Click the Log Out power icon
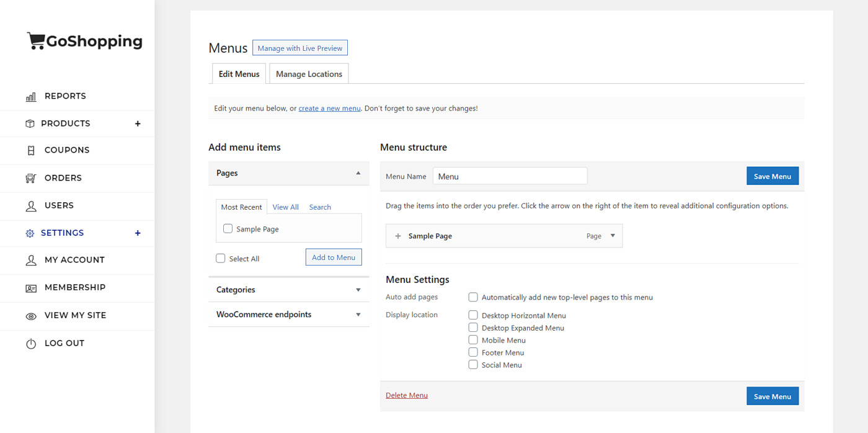Viewport: 868px width, 433px height. 31,344
